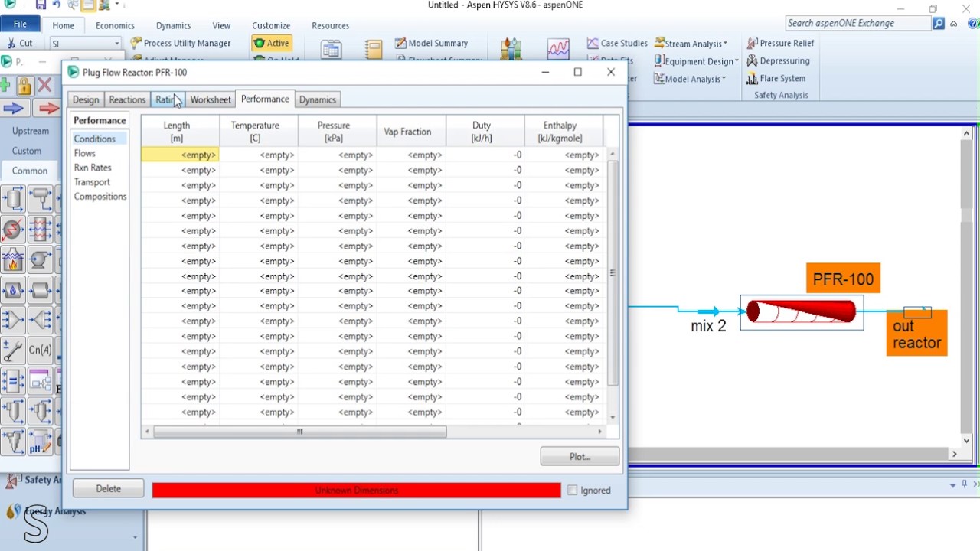Screen dimensions: 980x551
Task: Select the Custom palette category
Action: point(27,151)
